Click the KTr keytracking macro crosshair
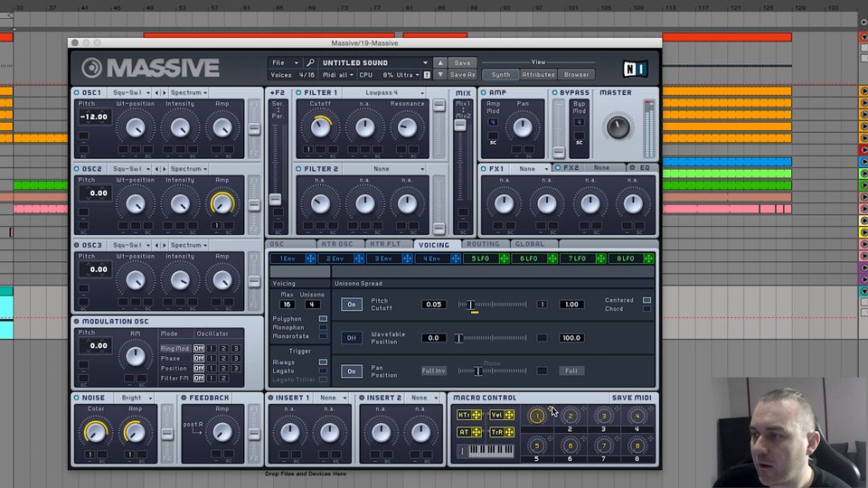Screen dimensions: 868x488 pyautogui.click(x=476, y=415)
